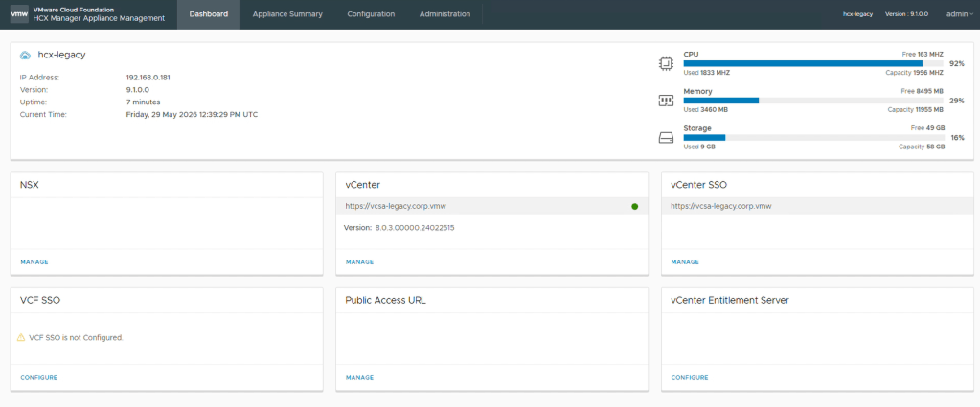Click the Current Time value
Viewport: 980px width, 407px height.
point(192,114)
